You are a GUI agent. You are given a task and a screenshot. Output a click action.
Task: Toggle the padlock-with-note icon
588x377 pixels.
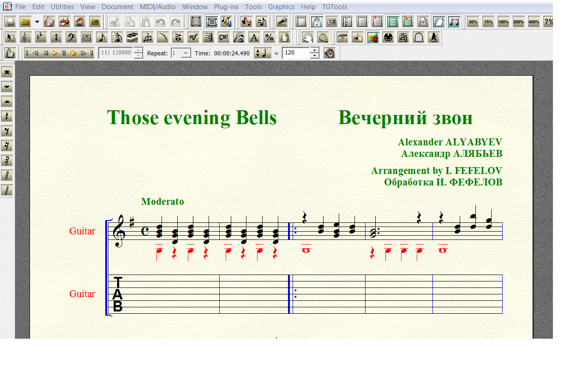tap(317, 22)
